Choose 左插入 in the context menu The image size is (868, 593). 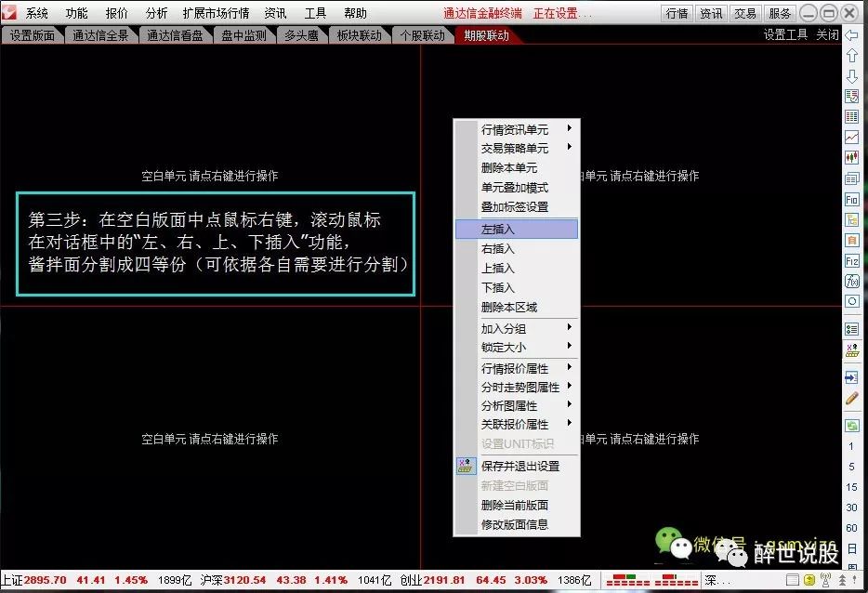tap(517, 229)
